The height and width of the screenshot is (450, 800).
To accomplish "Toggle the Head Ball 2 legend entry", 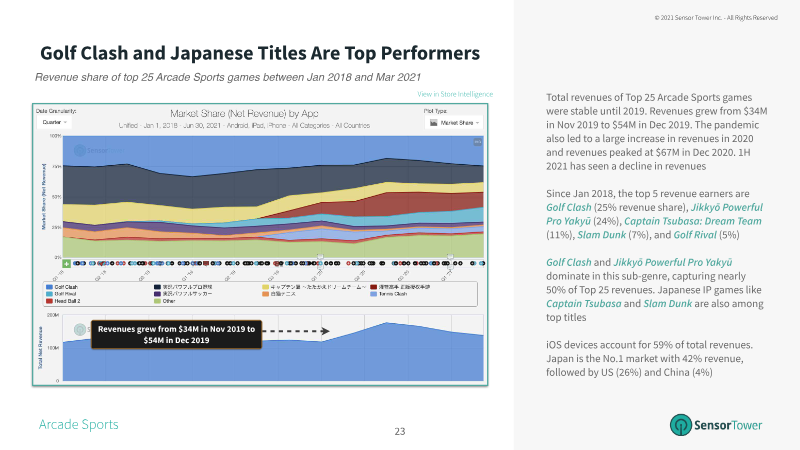I will (63, 301).
